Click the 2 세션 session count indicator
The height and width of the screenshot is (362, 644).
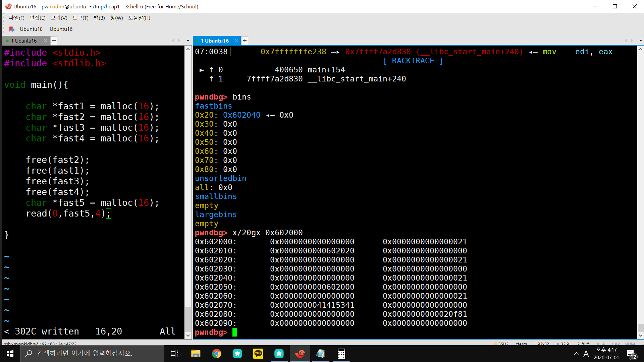(x=584, y=344)
